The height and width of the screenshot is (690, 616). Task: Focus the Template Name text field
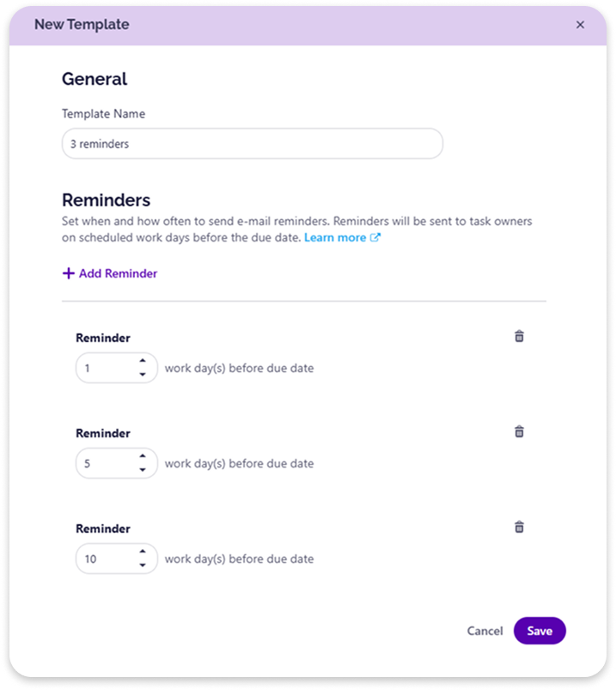point(253,144)
